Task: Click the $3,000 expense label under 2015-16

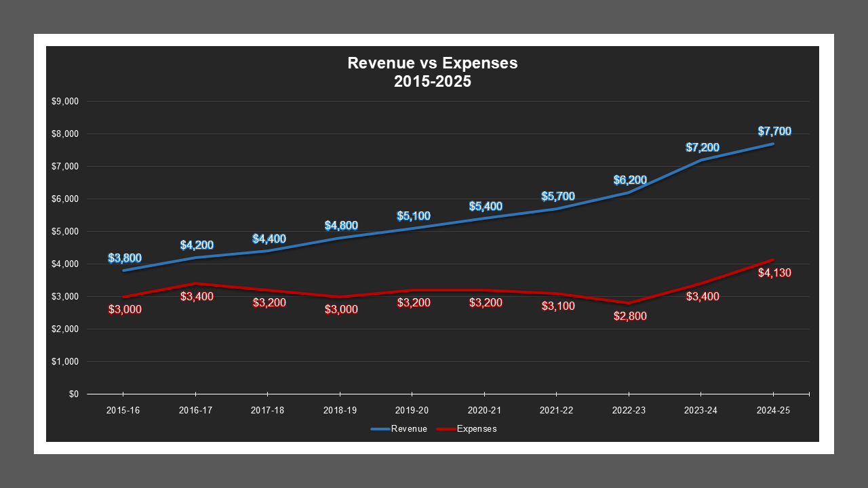Action: (x=124, y=310)
